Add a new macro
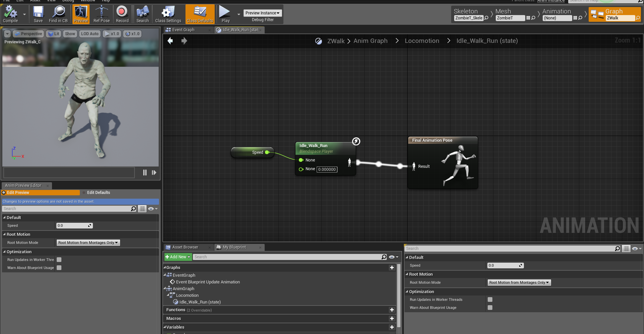The height and width of the screenshot is (334, 644). point(392,319)
